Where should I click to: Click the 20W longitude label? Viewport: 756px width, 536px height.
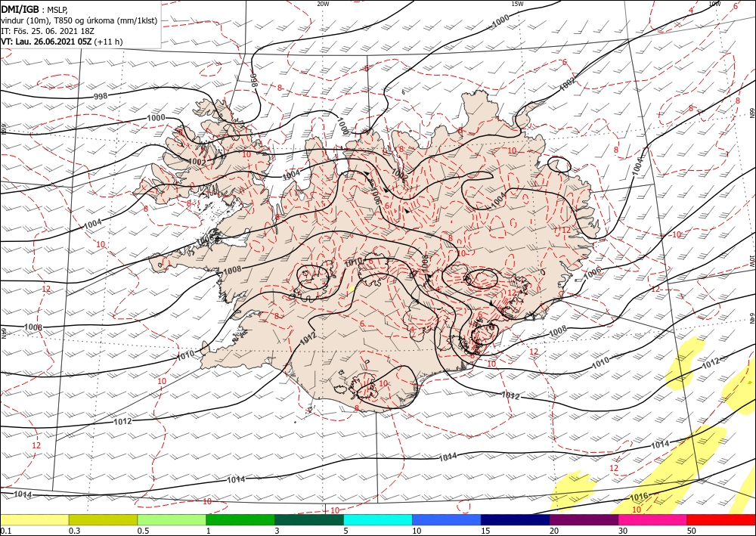[323, 3]
